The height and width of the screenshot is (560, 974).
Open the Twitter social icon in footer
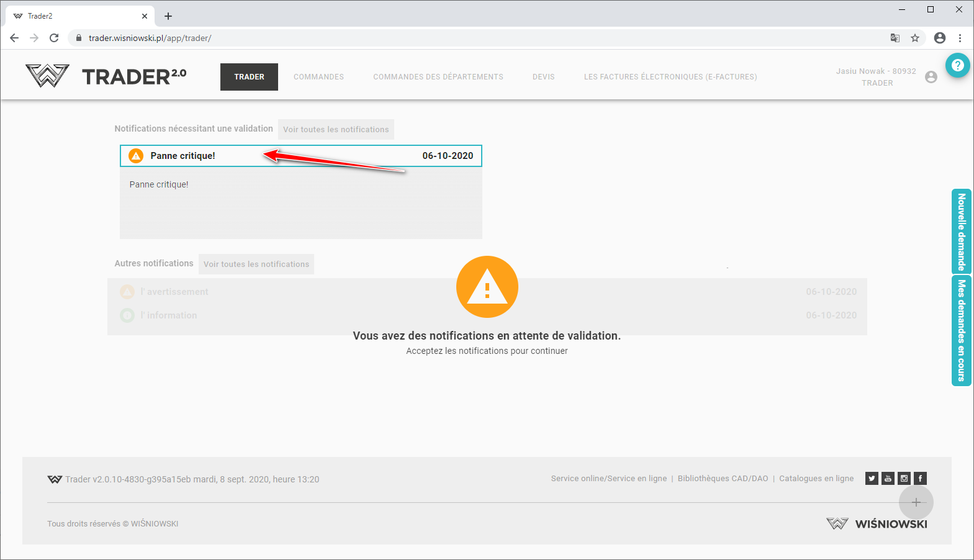click(872, 478)
